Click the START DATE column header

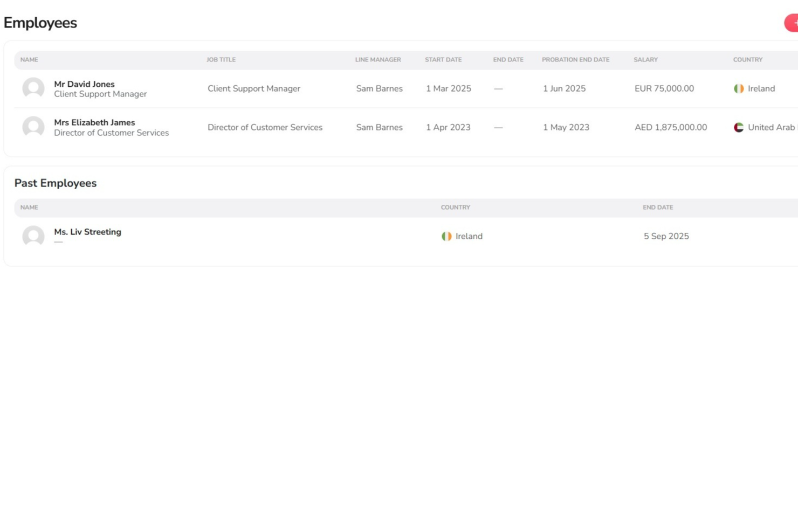[443, 59]
